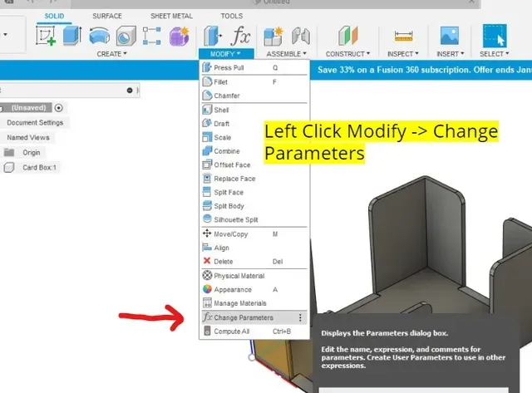Choose Replace Face from Modify menu
The image size is (532, 393).
coord(254,179)
